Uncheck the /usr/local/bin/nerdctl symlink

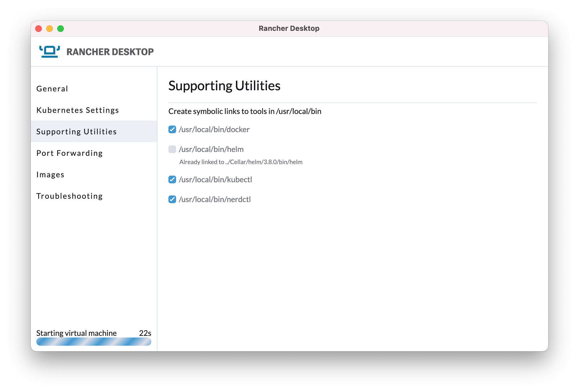(x=172, y=199)
